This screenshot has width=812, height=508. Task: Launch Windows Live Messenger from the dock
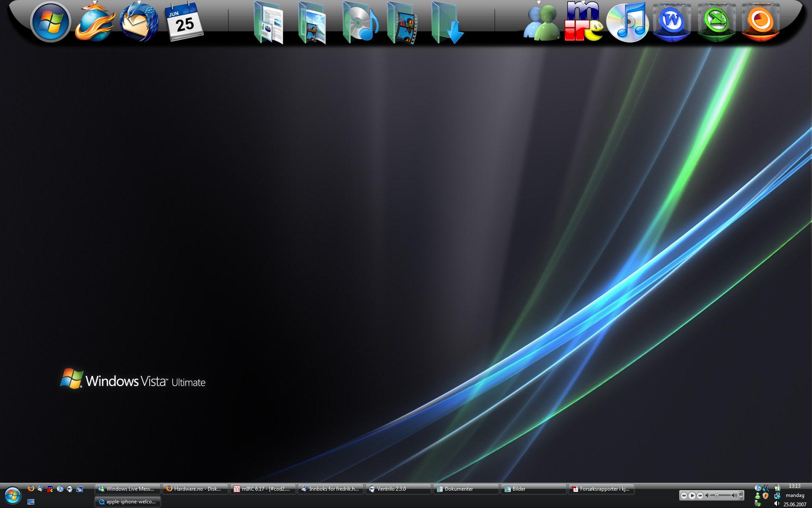pos(541,23)
